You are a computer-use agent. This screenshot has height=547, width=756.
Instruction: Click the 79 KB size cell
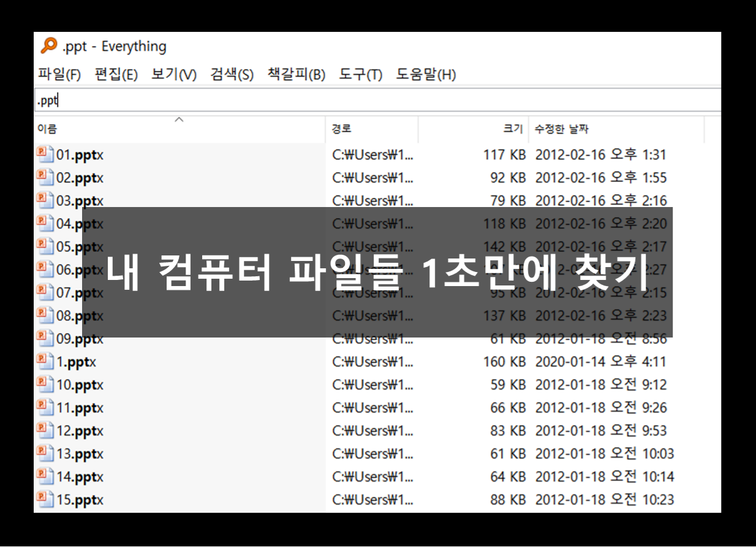pos(508,201)
